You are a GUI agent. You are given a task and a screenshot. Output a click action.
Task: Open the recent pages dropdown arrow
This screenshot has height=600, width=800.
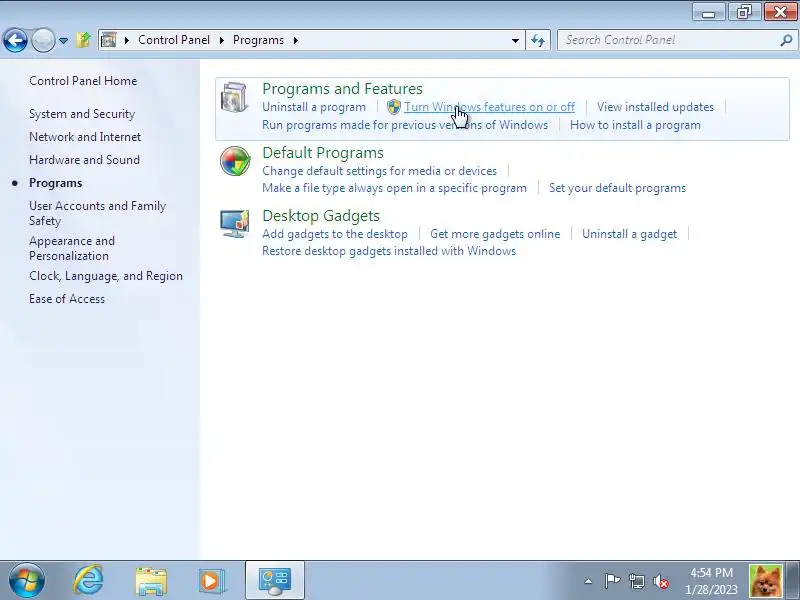(x=63, y=40)
